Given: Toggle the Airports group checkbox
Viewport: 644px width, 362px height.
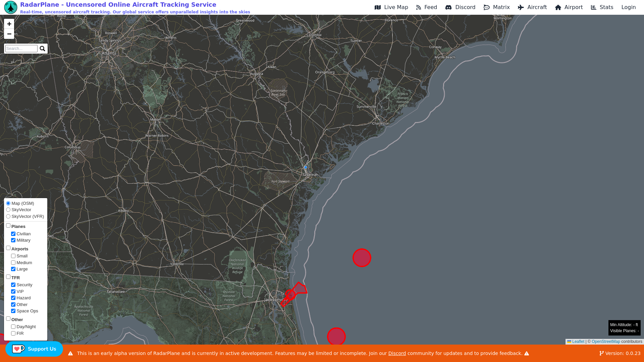Looking at the screenshot, I should click(x=8, y=248).
